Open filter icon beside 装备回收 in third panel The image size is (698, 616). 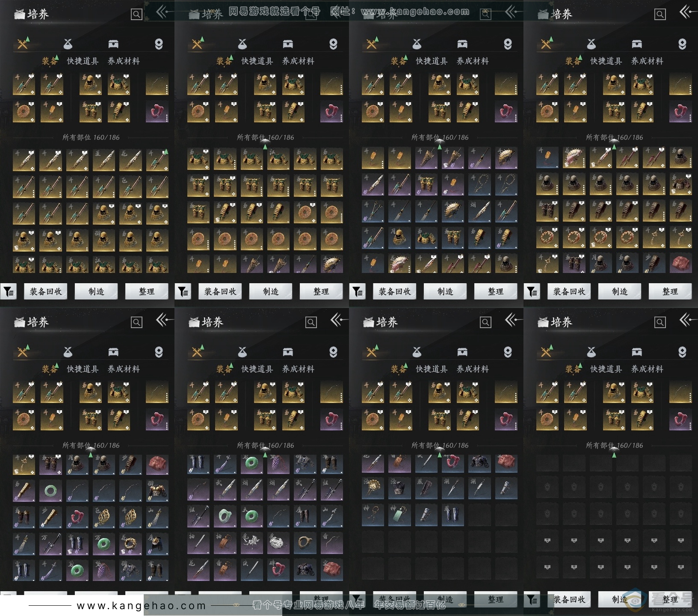[358, 292]
